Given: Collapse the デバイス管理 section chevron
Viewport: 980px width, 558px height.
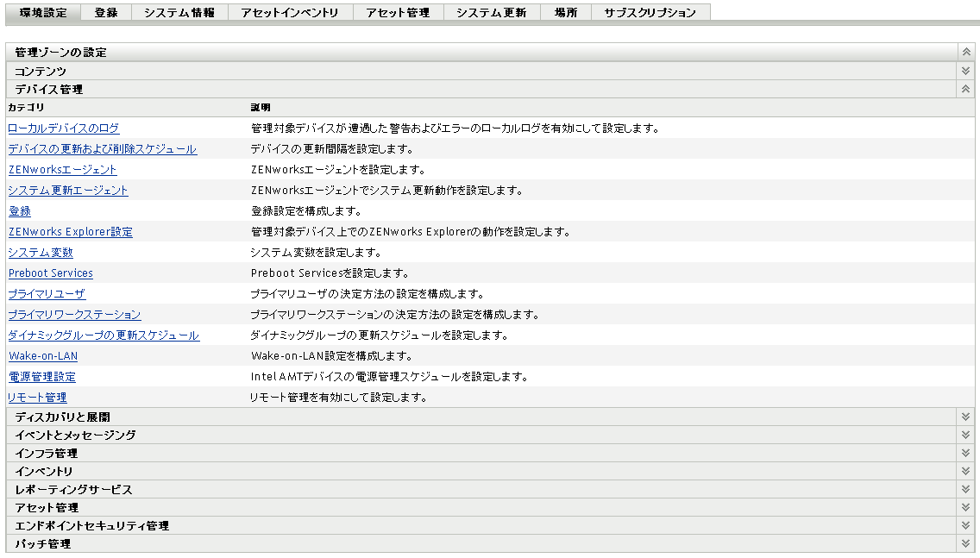Looking at the screenshot, I should [965, 89].
